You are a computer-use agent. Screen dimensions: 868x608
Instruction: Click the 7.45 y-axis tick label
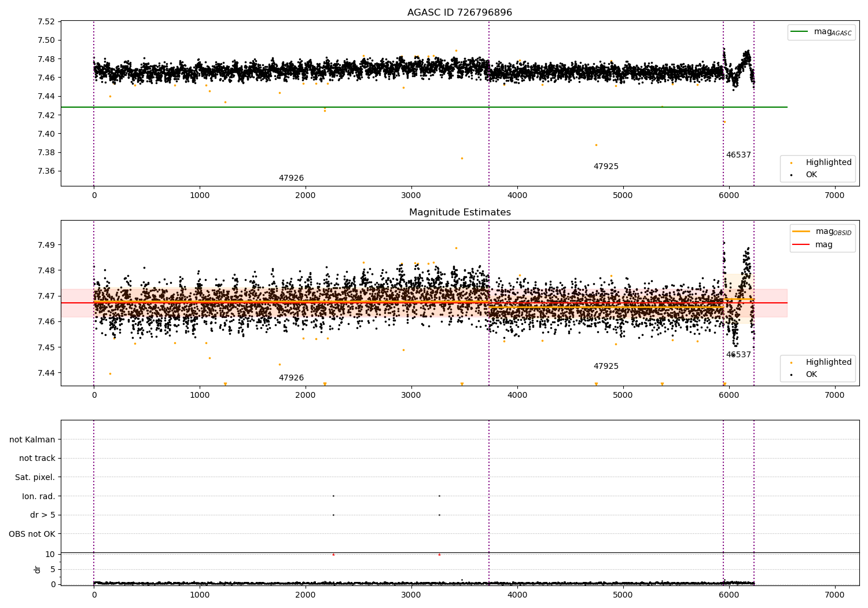[x=46, y=347]
